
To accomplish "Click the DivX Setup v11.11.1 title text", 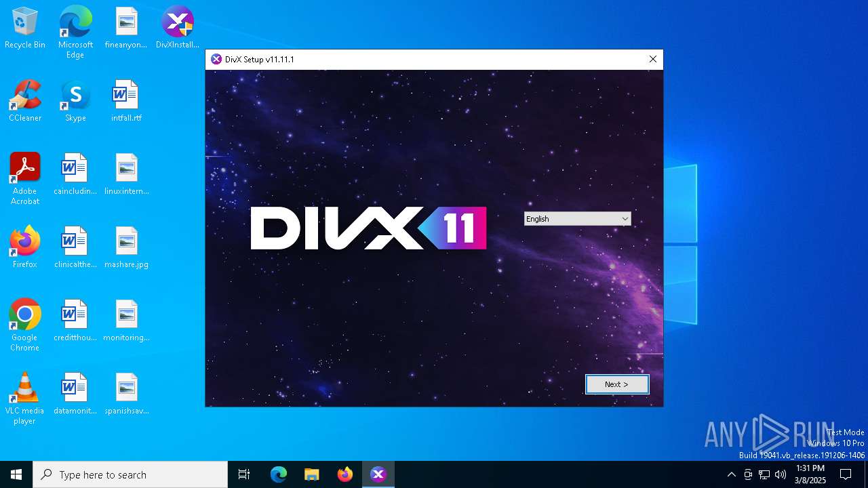I will click(260, 60).
